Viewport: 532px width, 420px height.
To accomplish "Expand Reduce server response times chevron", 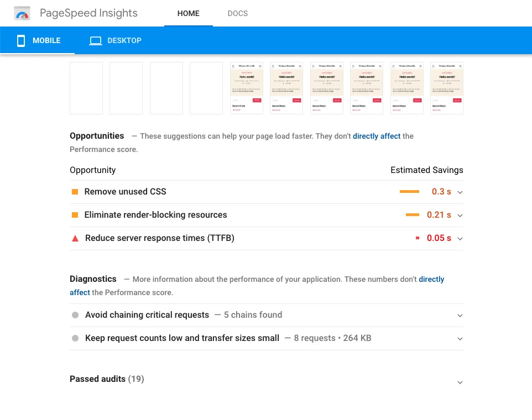I will pos(460,239).
